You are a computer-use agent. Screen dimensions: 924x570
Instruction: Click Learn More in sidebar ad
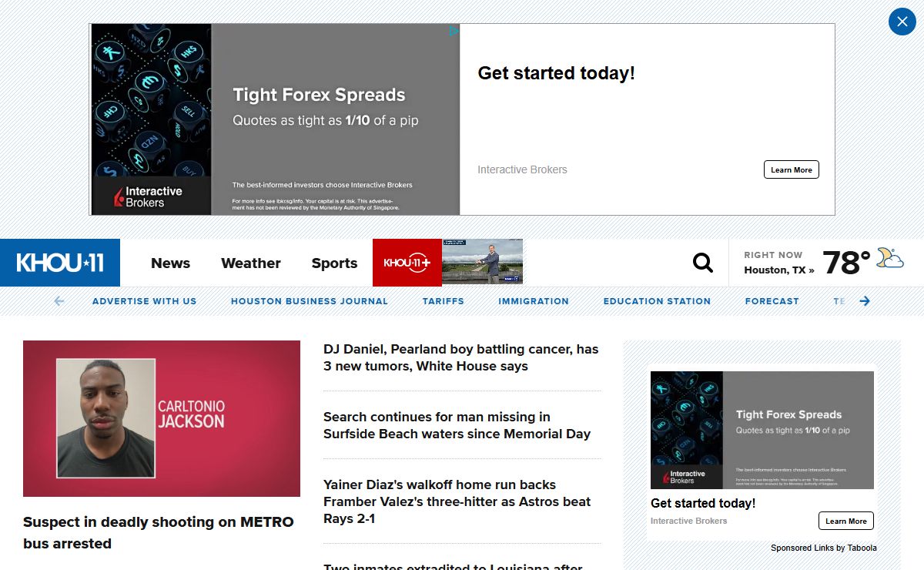point(846,521)
